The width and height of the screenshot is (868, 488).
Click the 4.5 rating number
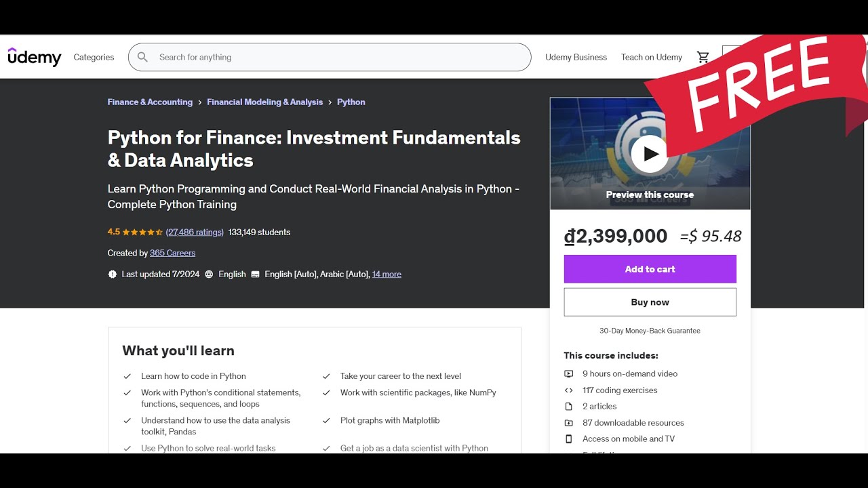coord(113,232)
